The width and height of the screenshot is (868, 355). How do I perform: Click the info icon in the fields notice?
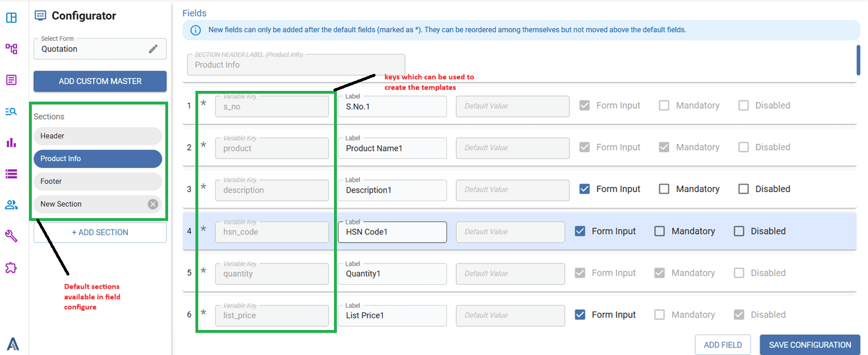[x=195, y=30]
